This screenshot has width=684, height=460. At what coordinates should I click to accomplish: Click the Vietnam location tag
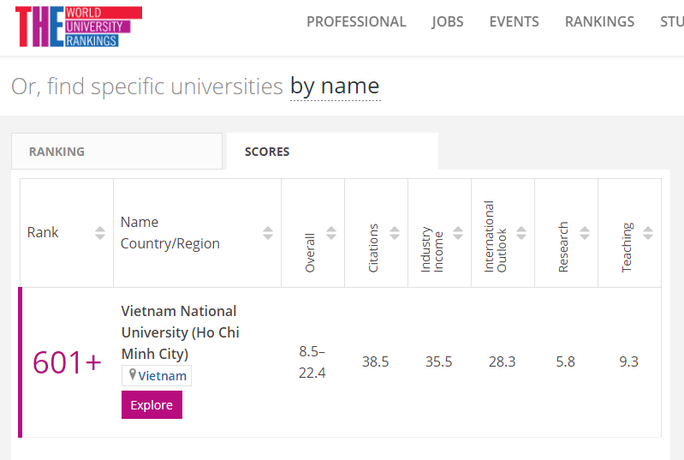[157, 376]
